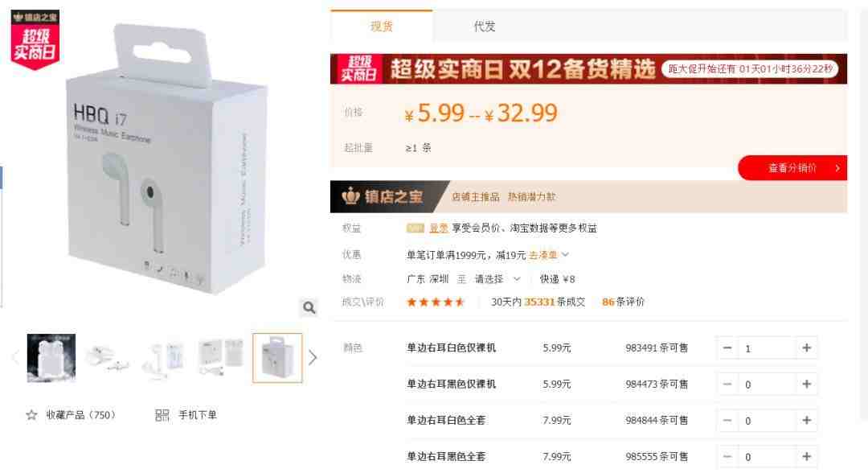Increase quantity for 单边右耳黑色仅裸机
This screenshot has width=868, height=473.
click(x=807, y=384)
